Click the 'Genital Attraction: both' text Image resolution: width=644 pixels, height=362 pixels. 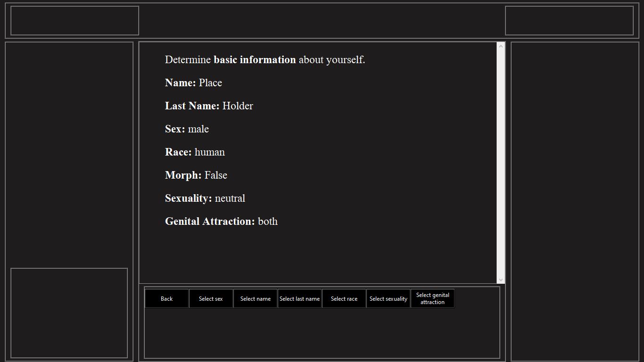pos(221,222)
